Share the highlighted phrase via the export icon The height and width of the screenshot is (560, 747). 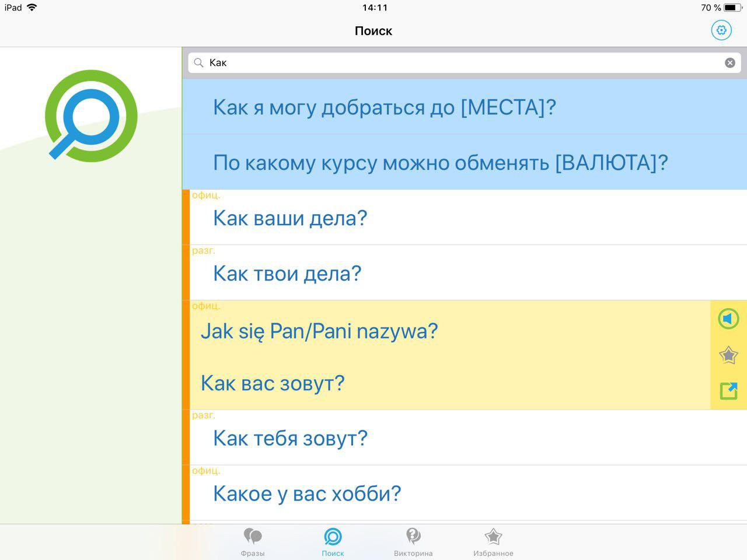[728, 391]
